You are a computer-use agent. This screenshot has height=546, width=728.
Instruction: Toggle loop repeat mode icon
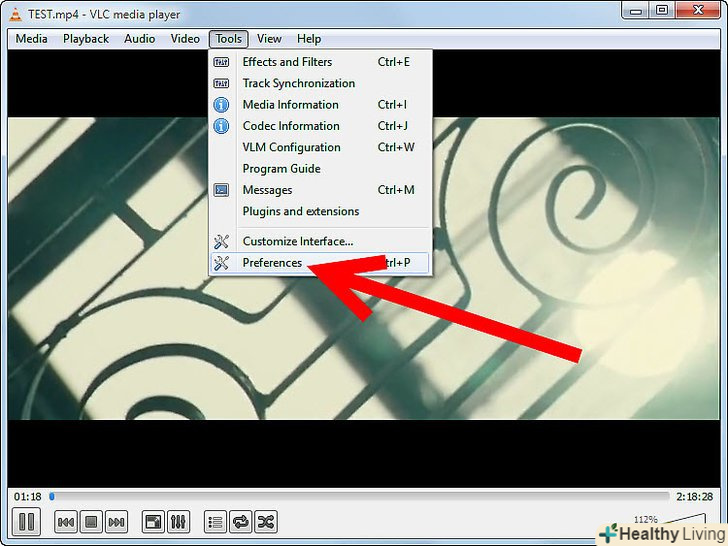click(240, 522)
